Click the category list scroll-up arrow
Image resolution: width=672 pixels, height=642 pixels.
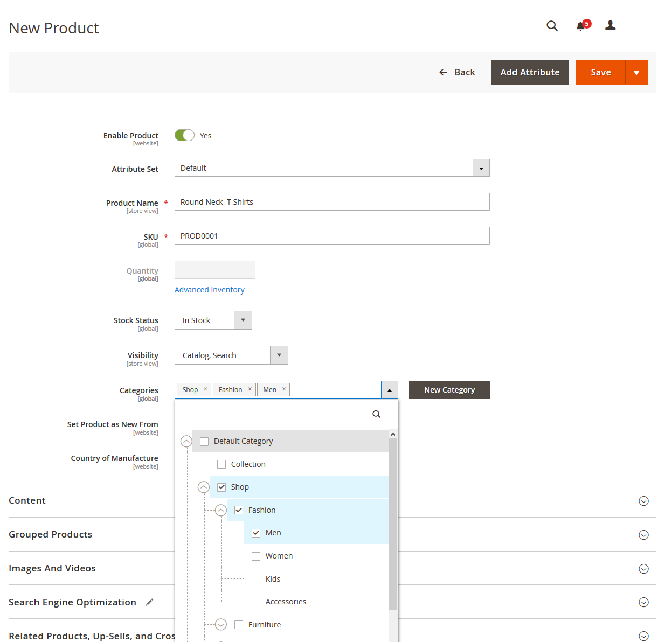393,434
